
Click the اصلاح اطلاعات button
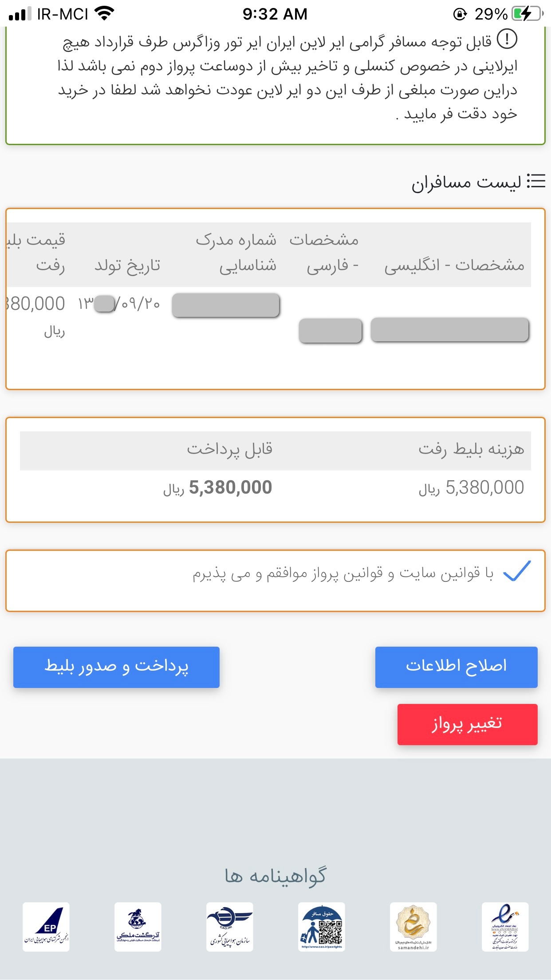click(456, 667)
